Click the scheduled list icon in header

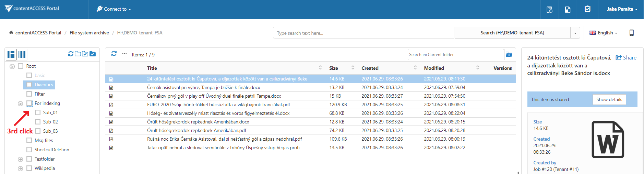549,10
